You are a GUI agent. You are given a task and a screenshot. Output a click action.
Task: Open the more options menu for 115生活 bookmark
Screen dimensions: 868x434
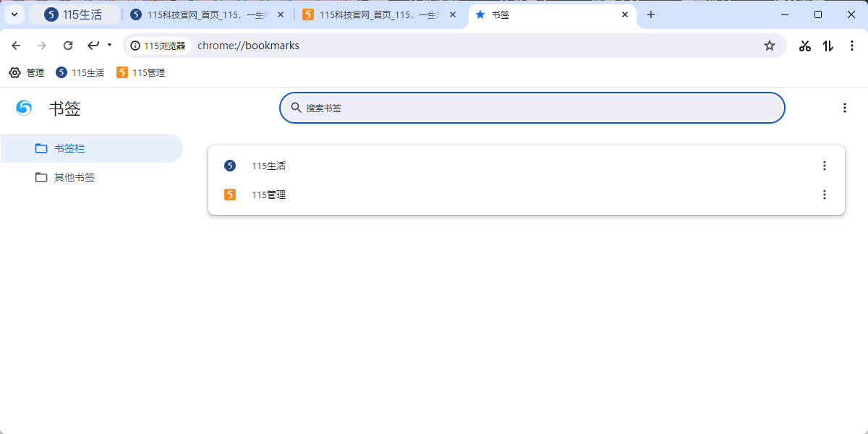[x=824, y=166]
